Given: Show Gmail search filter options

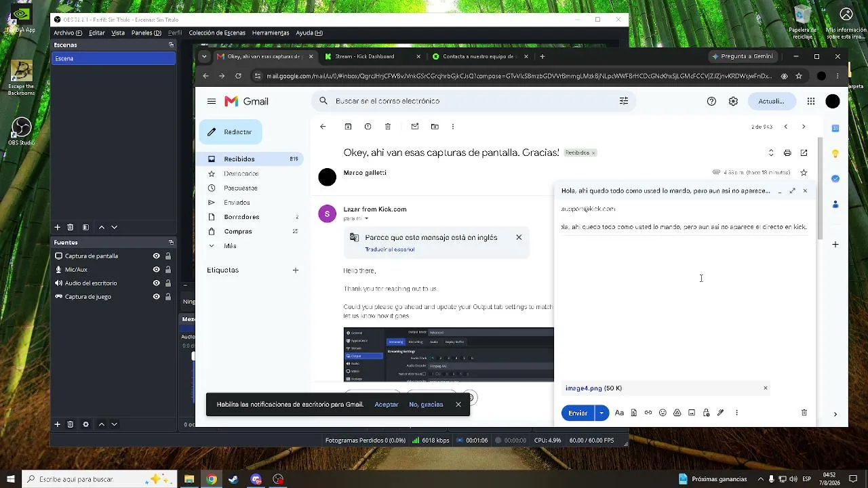Looking at the screenshot, I should [624, 101].
